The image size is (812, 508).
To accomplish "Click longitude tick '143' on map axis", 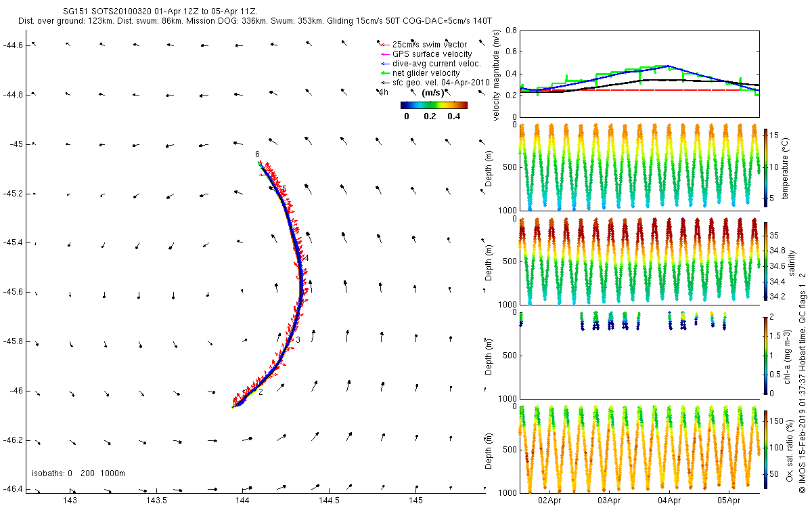I will click(70, 501).
